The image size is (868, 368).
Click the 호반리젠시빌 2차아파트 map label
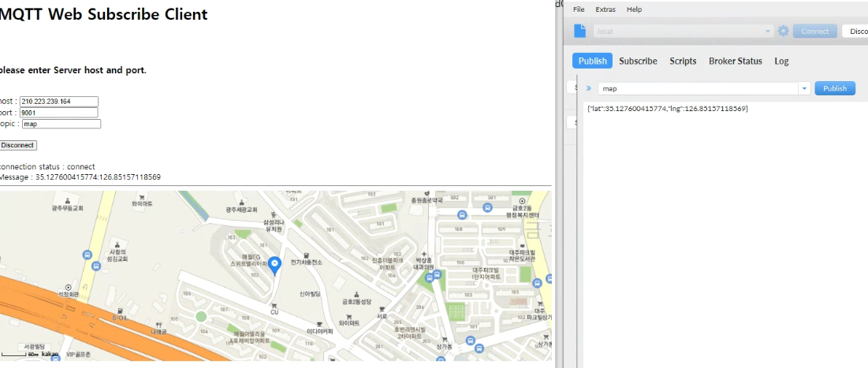tap(410, 332)
